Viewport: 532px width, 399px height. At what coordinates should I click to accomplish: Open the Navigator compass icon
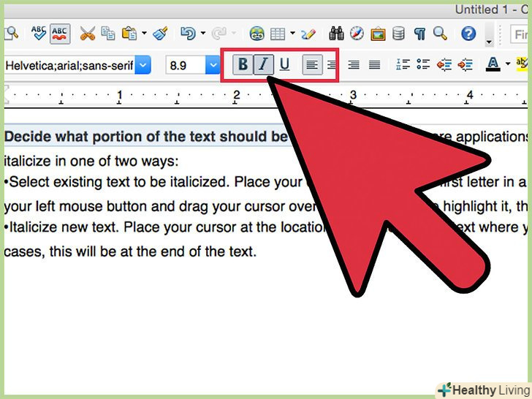click(357, 34)
